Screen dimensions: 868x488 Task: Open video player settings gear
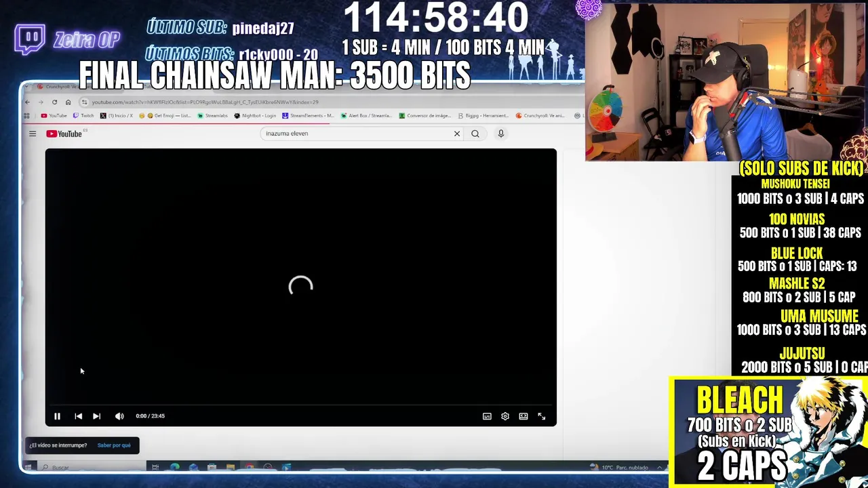505,416
